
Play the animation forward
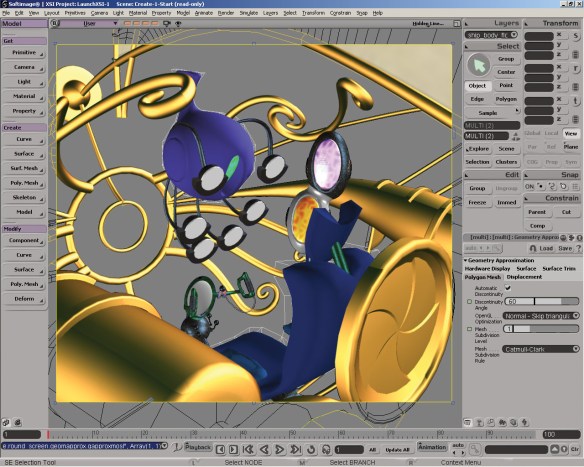[280, 449]
